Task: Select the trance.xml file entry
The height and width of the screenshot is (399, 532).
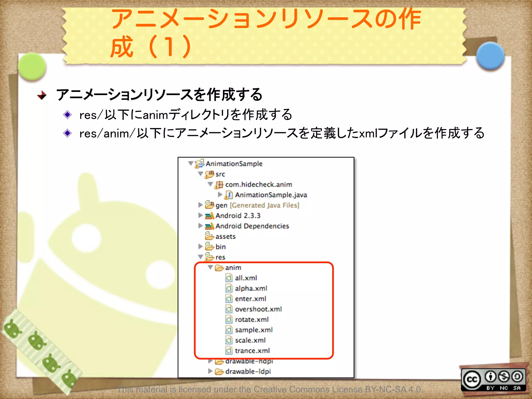Action: [x=252, y=351]
